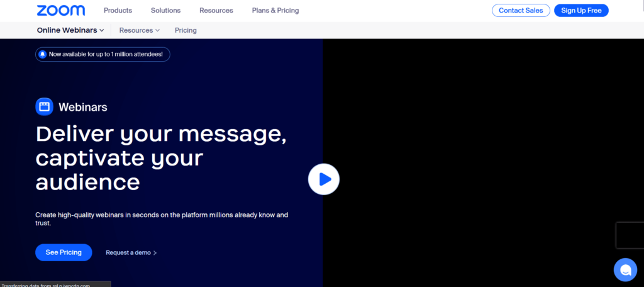Click the See Pricing button
Viewport: 644px width, 287px height.
point(64,252)
